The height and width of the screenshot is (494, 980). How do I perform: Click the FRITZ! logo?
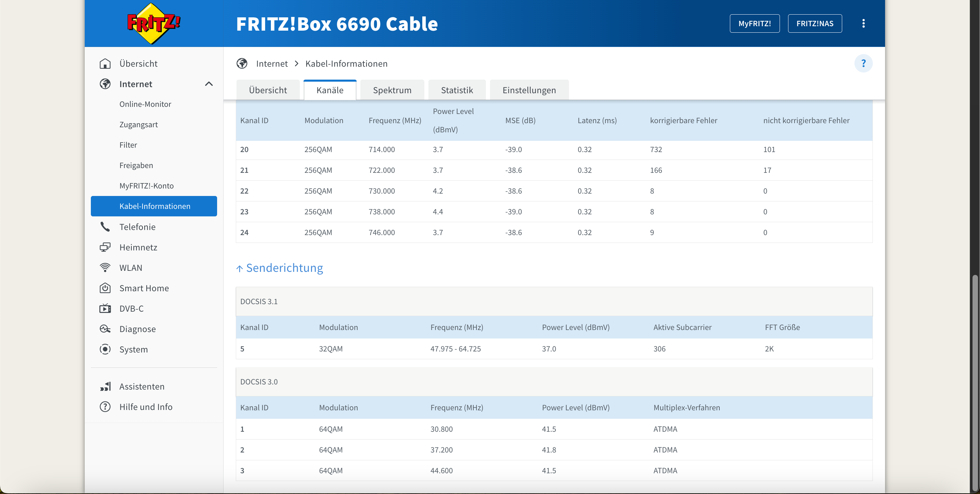pyautogui.click(x=153, y=23)
